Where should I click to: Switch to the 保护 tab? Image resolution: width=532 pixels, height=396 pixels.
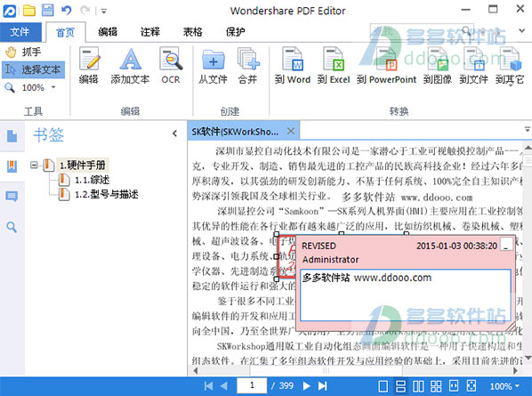click(x=235, y=32)
